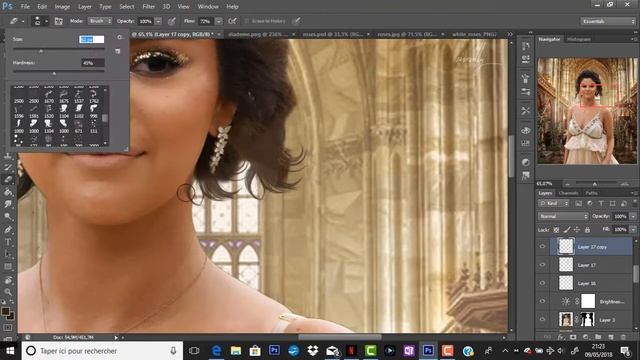Image resolution: width=640 pixels, height=360 pixels.
Task: Open brush preset picker gear menu
Action: [x=119, y=37]
